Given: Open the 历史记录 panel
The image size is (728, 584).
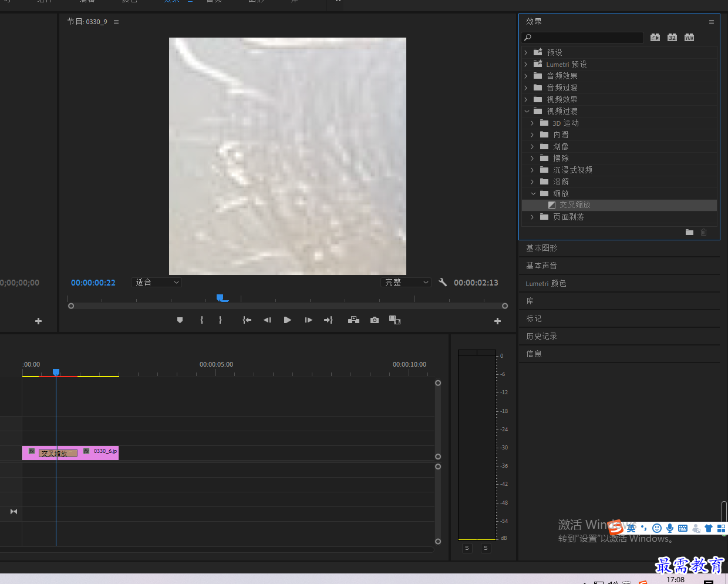Looking at the screenshot, I should 541,336.
